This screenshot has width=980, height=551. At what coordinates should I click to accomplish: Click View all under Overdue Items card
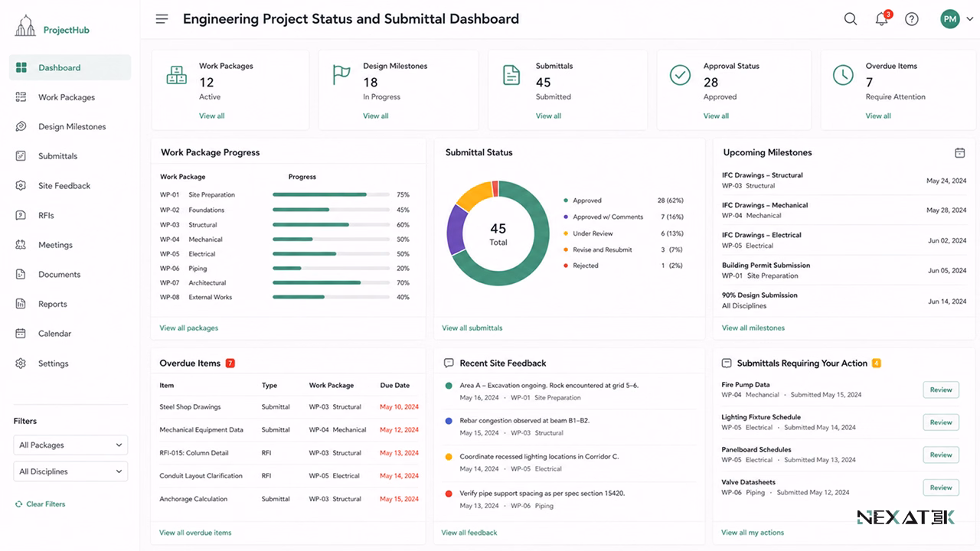pyautogui.click(x=878, y=116)
